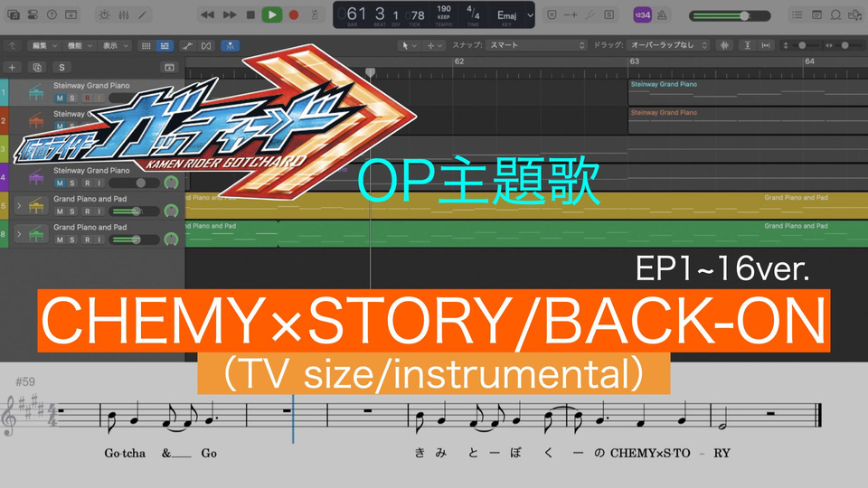Open the 機能 (Functions) menu
Screen dimensions: 868x488
tap(80, 45)
